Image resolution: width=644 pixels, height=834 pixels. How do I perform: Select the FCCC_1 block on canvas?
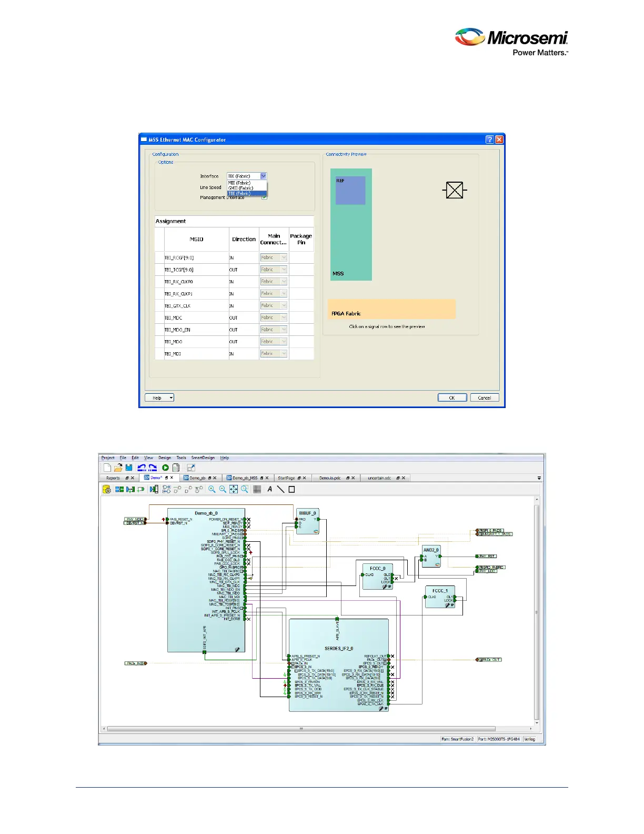coord(440,598)
